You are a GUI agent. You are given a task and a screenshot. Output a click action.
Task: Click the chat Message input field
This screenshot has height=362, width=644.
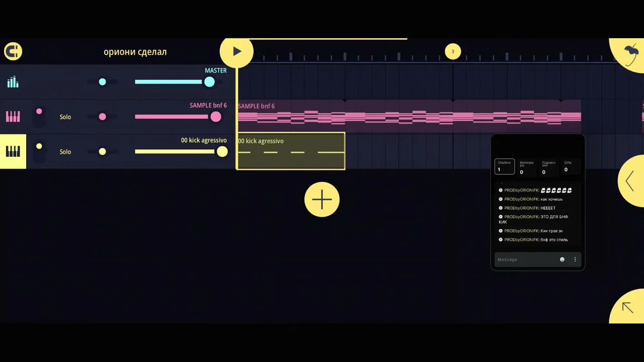pyautogui.click(x=526, y=259)
